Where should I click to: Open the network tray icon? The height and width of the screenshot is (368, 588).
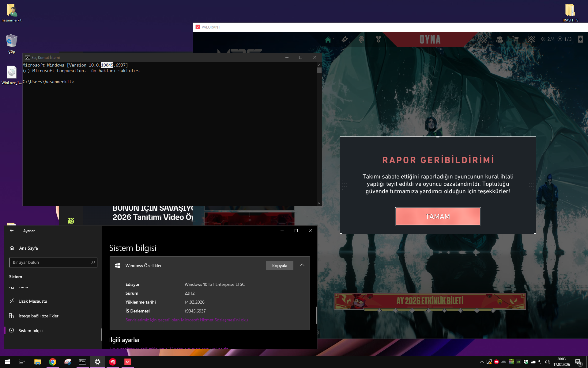pos(541,362)
